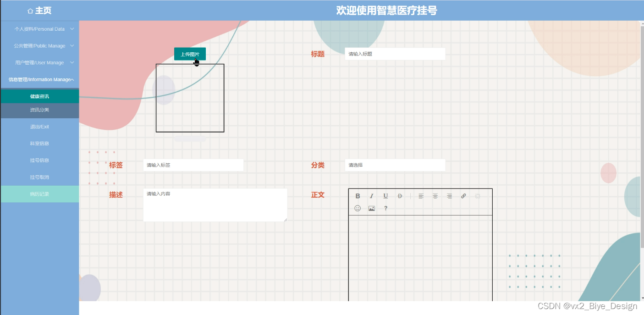Click 个人资料/Personal Data menu label
The height and width of the screenshot is (315, 644).
tap(39, 29)
